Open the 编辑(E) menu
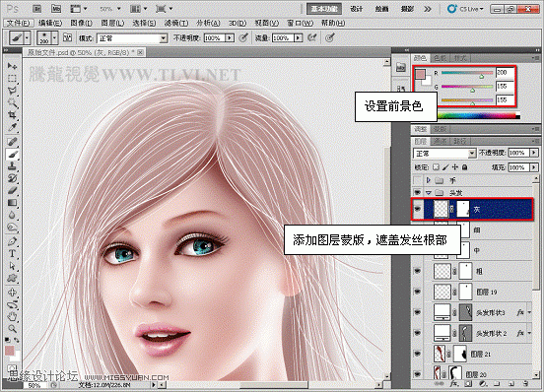The height and width of the screenshot is (392, 544). 50,23
